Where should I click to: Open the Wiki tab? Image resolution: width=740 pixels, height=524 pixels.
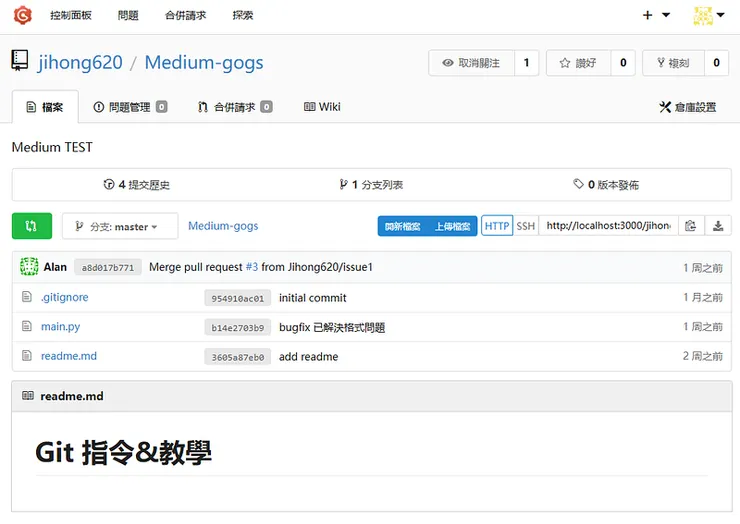322,107
